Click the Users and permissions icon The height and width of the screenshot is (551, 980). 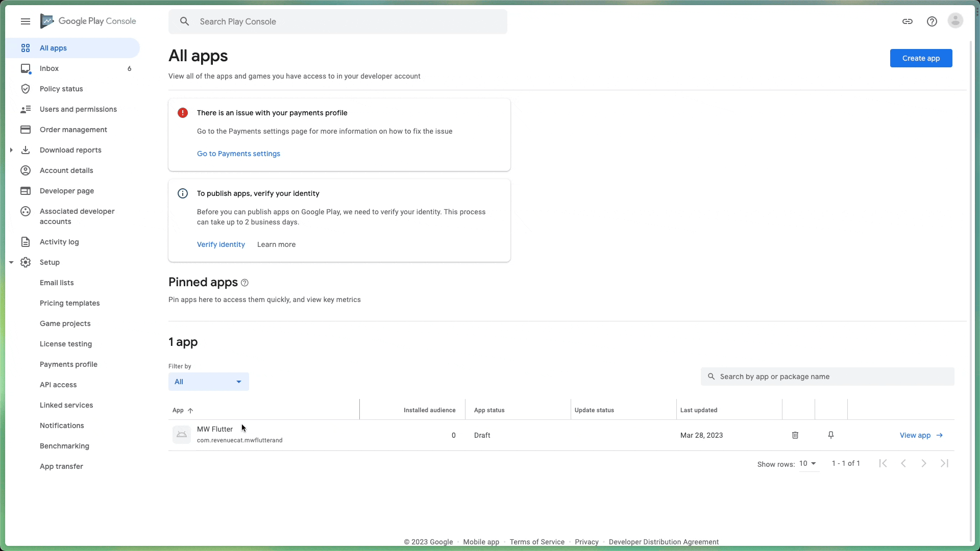pyautogui.click(x=26, y=109)
